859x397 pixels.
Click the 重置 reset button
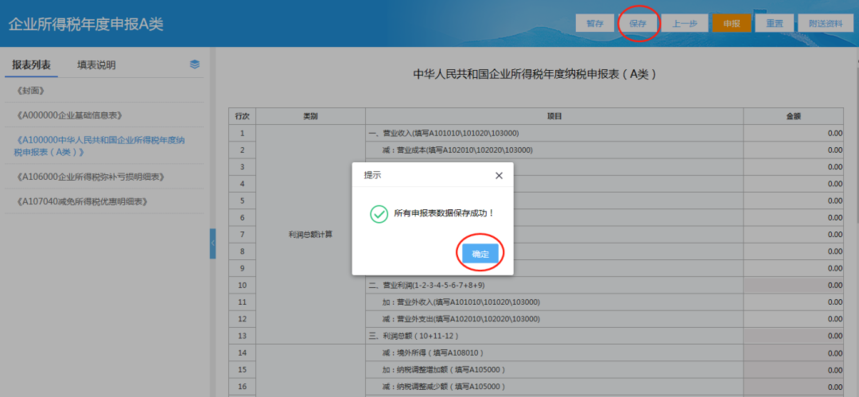point(774,24)
